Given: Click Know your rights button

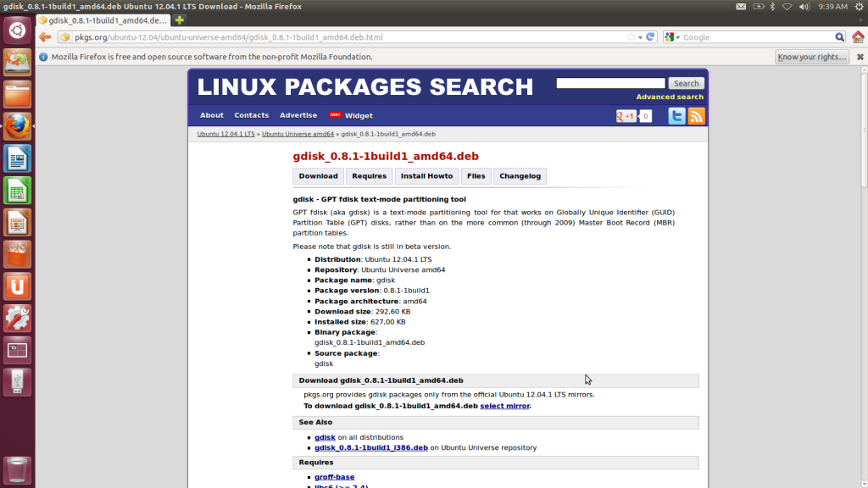Looking at the screenshot, I should 812,57.
